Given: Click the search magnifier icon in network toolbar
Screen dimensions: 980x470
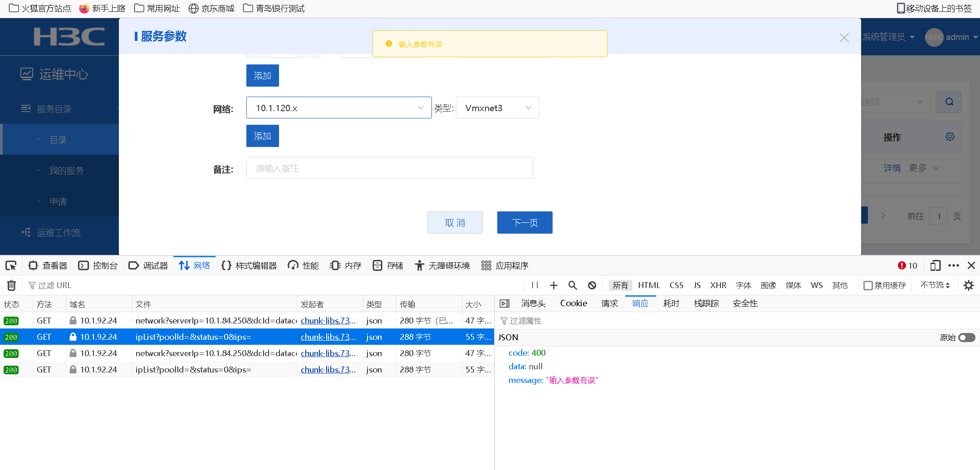Looking at the screenshot, I should pos(573,285).
